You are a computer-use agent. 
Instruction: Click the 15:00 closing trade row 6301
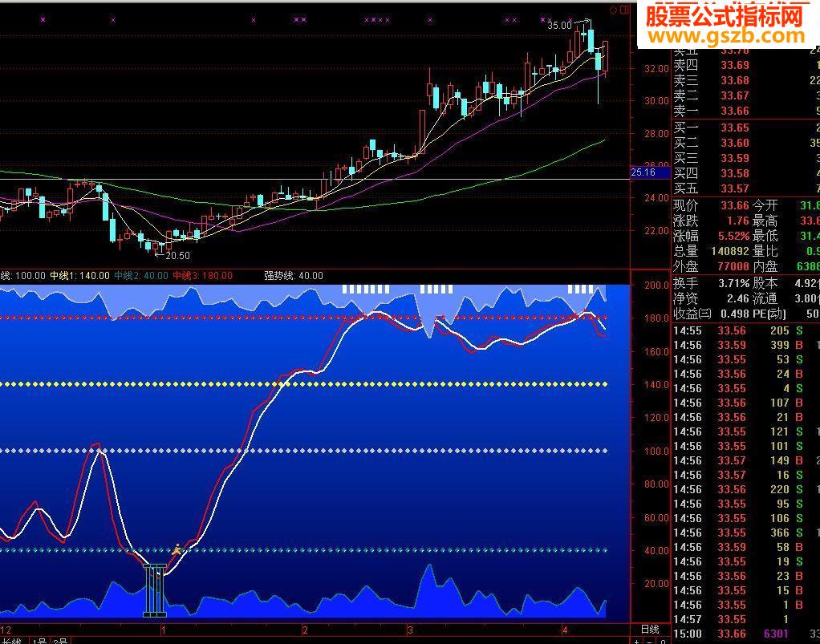click(x=745, y=634)
